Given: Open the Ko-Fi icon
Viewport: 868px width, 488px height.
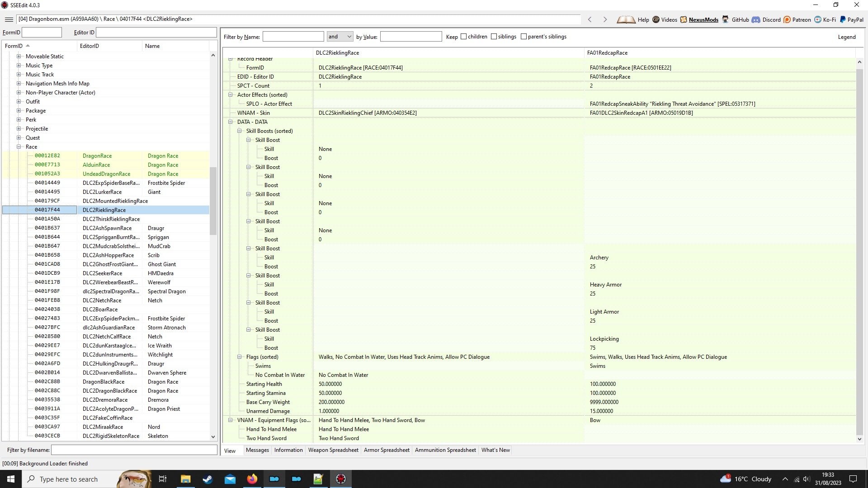Looking at the screenshot, I should tap(818, 19).
